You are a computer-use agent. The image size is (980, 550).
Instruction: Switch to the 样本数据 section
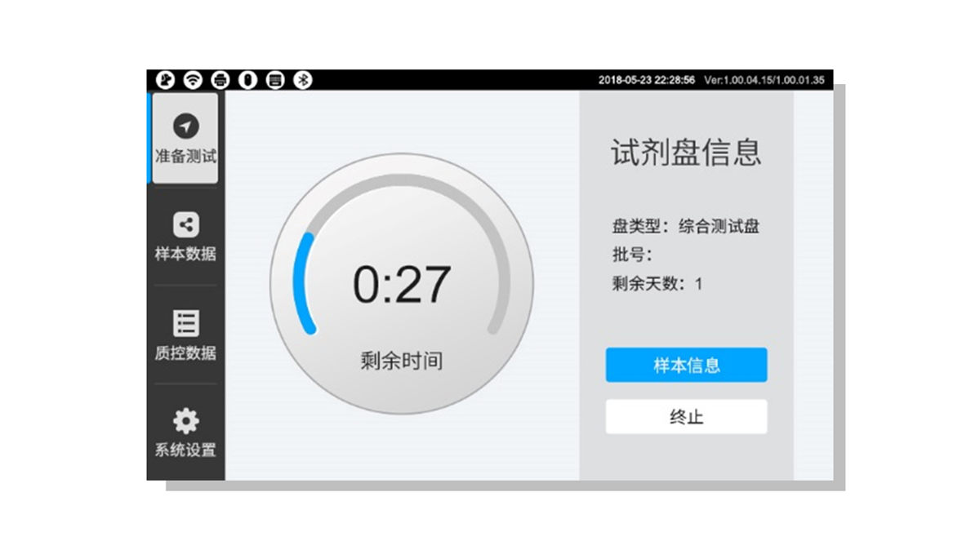coord(185,237)
